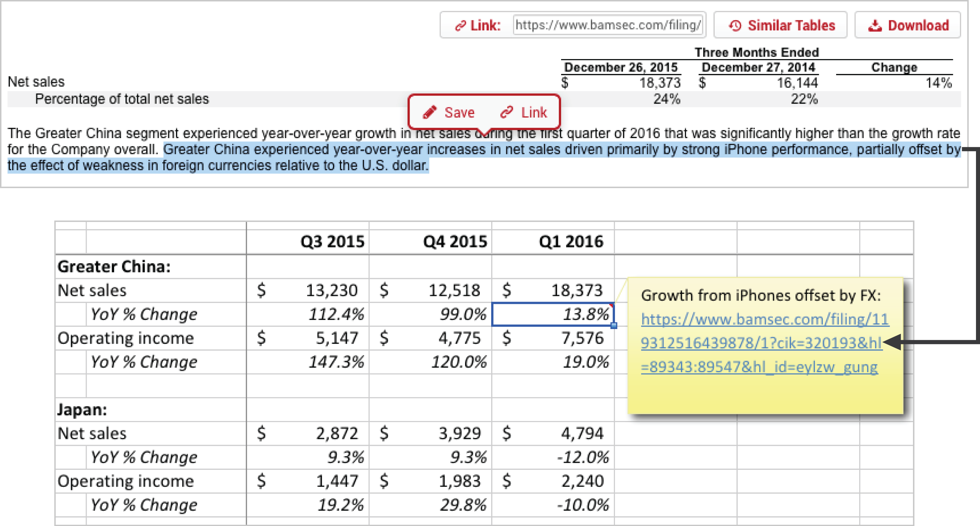980x526 pixels.
Task: Click the December 26, 2015 column header
Action: (621, 67)
